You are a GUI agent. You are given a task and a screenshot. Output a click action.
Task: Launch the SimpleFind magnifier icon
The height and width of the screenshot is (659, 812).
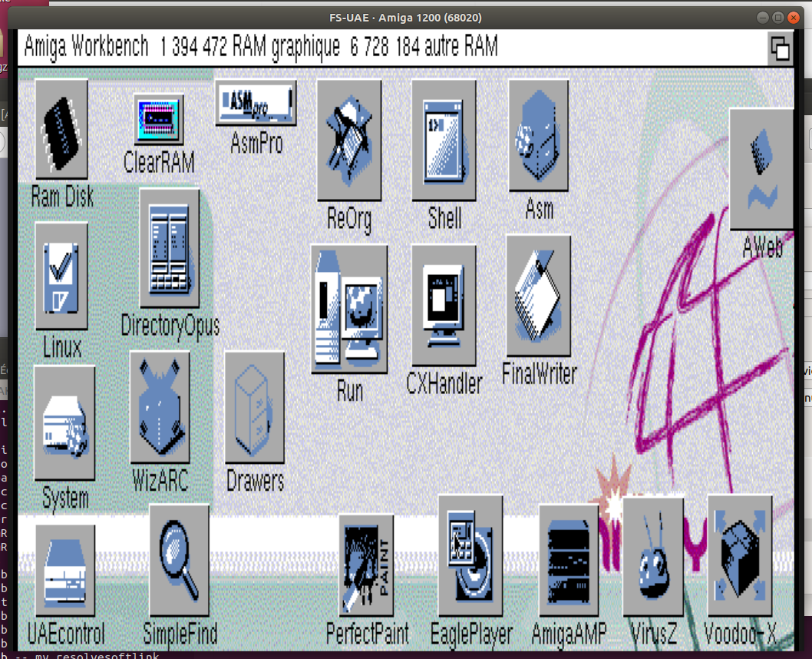click(179, 561)
